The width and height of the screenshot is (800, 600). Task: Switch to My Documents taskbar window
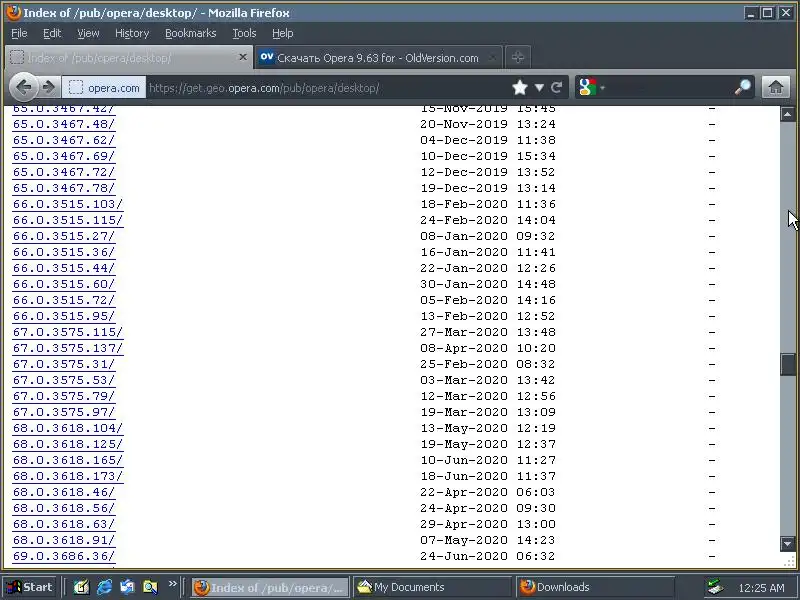pyautogui.click(x=432, y=587)
